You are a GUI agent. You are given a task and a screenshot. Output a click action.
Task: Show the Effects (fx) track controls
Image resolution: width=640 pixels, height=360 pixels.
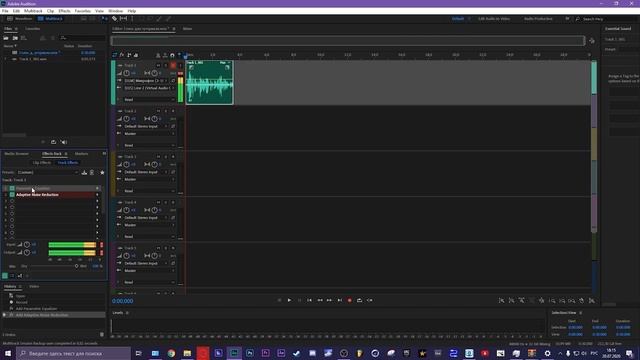[122, 55]
